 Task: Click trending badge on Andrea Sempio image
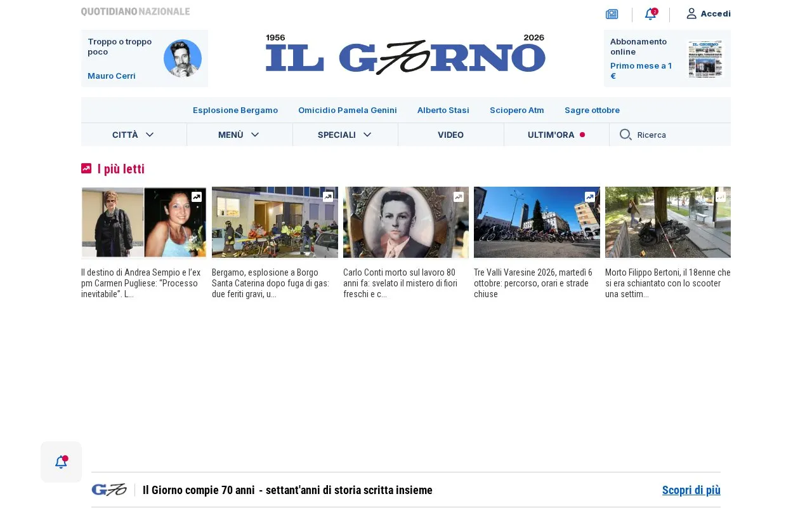click(x=197, y=197)
